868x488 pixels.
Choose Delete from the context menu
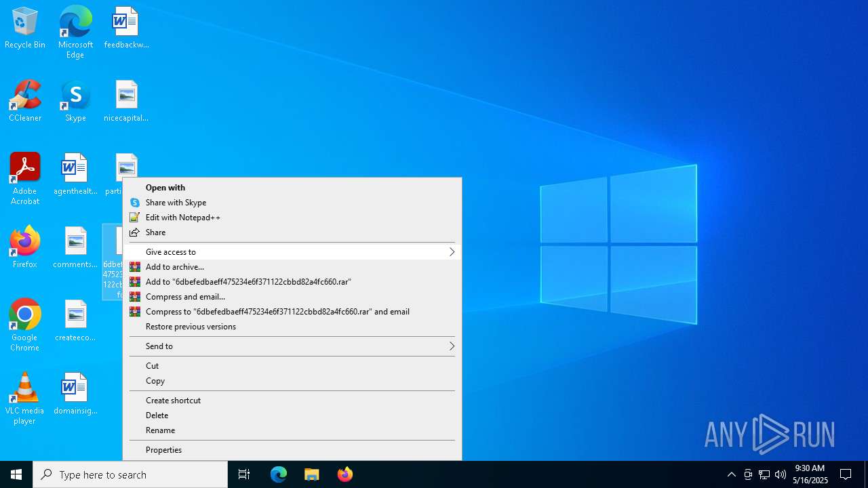[x=292, y=415]
